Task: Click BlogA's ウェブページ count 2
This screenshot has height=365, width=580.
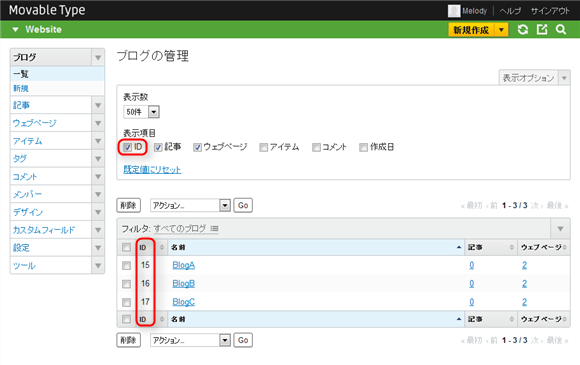Action: (x=525, y=265)
